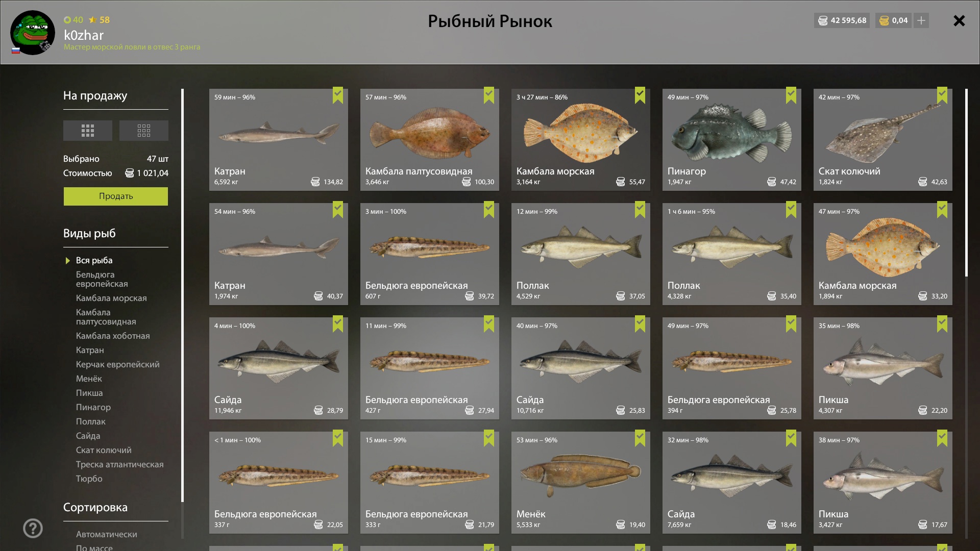Close the fish market window
The width and height of the screenshot is (980, 551).
point(959,21)
